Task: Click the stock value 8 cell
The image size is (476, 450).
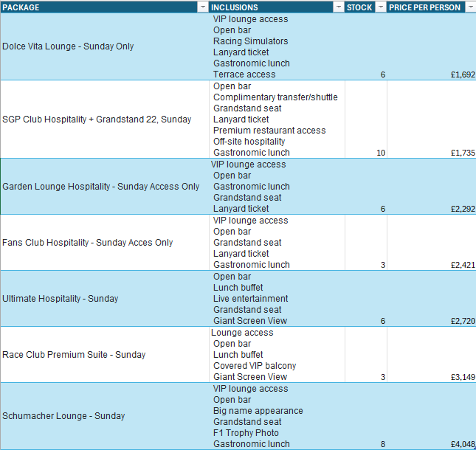Action: [366, 416]
